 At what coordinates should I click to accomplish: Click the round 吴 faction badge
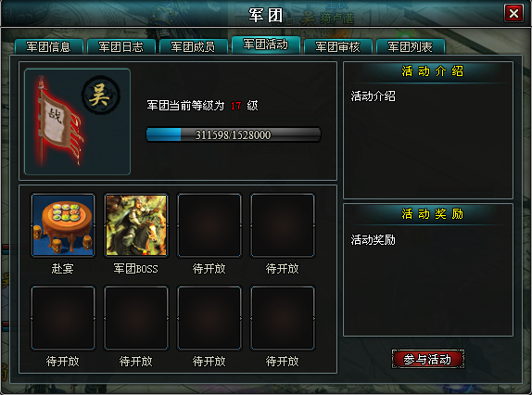tap(101, 95)
